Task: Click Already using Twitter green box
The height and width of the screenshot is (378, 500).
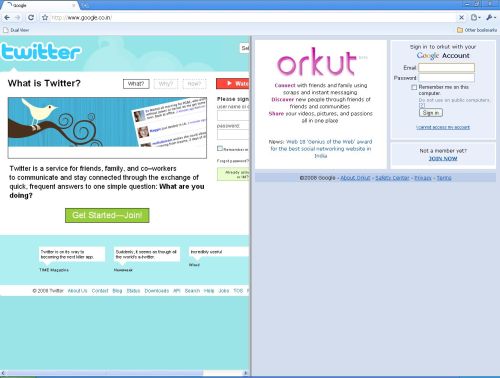Action: click(x=233, y=174)
